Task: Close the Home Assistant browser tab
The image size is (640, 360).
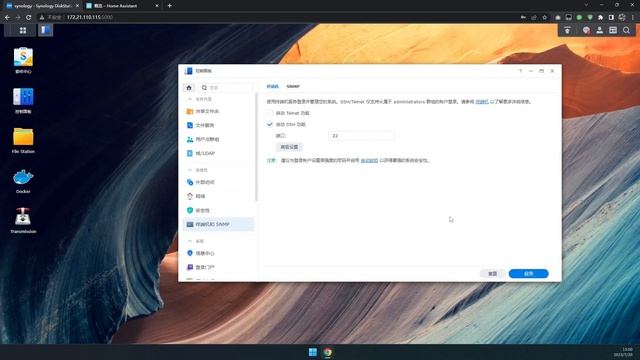Action: pyautogui.click(x=157, y=6)
